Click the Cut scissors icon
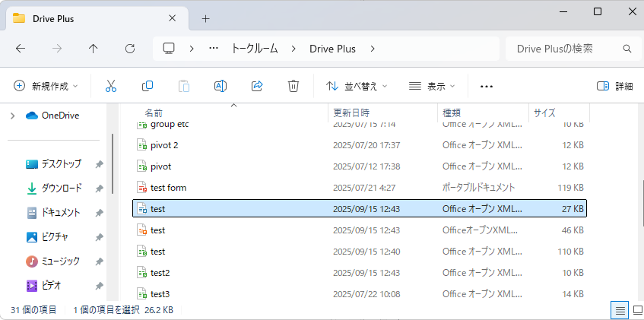 click(111, 86)
